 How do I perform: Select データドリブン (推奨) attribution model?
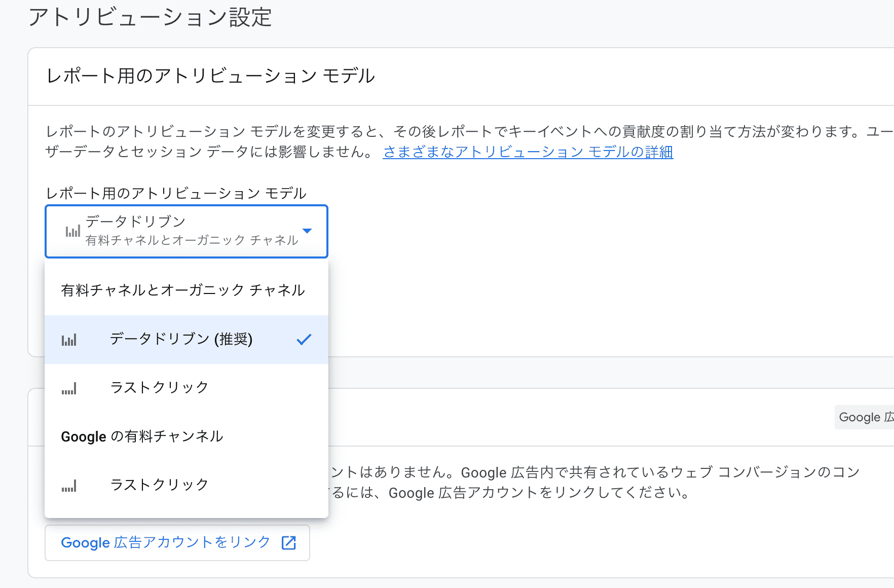tap(181, 339)
